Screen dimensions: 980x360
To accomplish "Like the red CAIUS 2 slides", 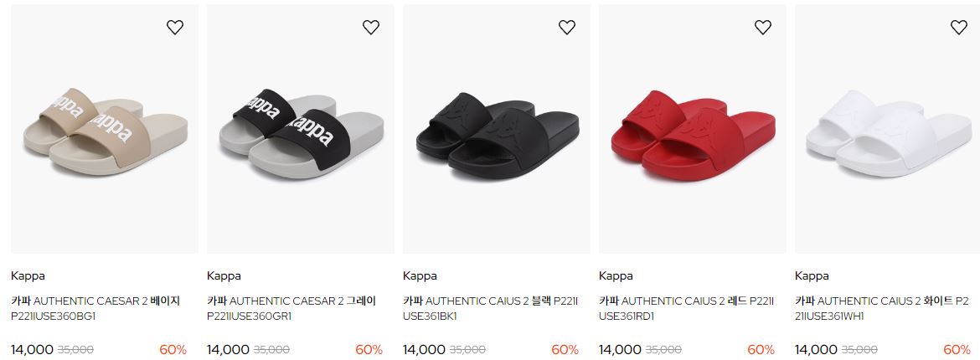I will point(763,27).
